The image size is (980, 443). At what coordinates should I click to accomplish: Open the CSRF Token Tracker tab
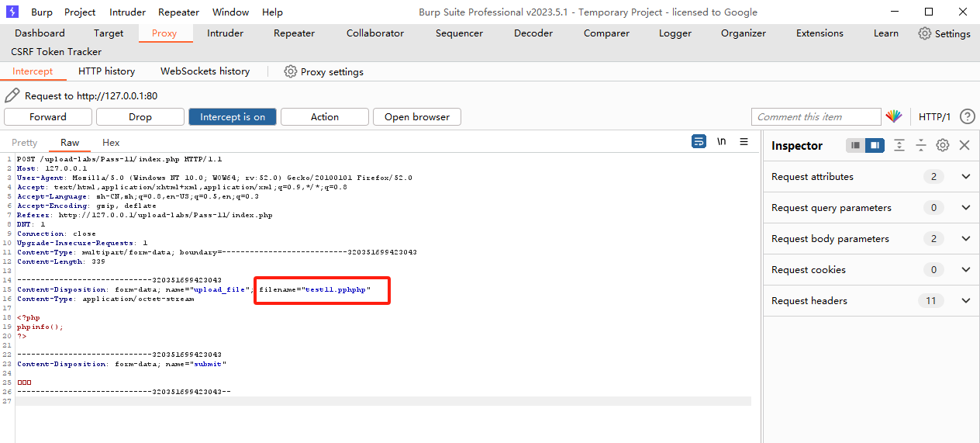point(56,52)
